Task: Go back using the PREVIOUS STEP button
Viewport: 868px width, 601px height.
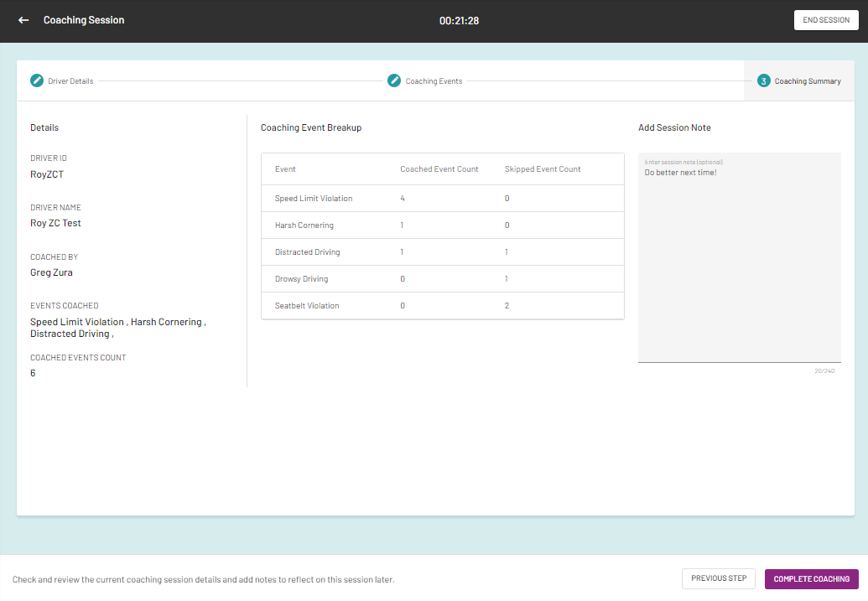Action: 718,578
